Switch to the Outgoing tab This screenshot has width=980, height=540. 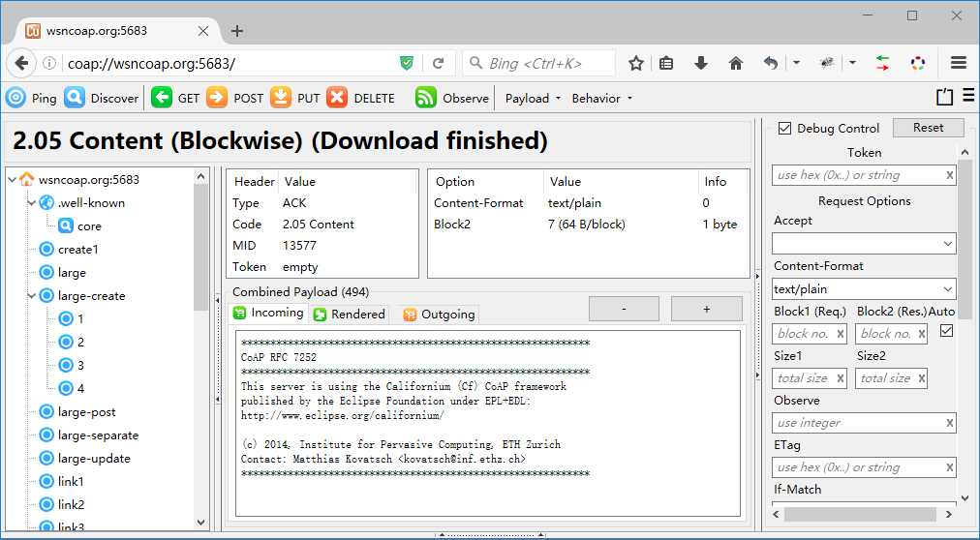tap(439, 314)
